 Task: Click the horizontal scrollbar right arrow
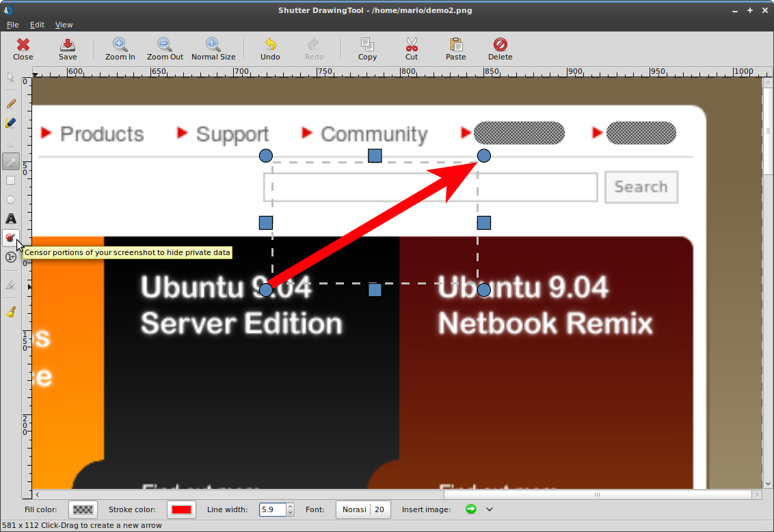[x=757, y=494]
